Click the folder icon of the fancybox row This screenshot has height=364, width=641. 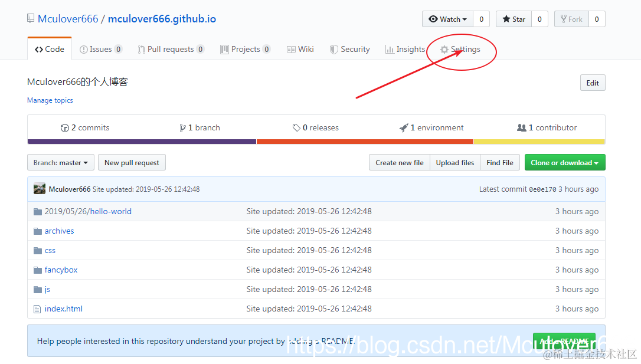[x=38, y=270]
